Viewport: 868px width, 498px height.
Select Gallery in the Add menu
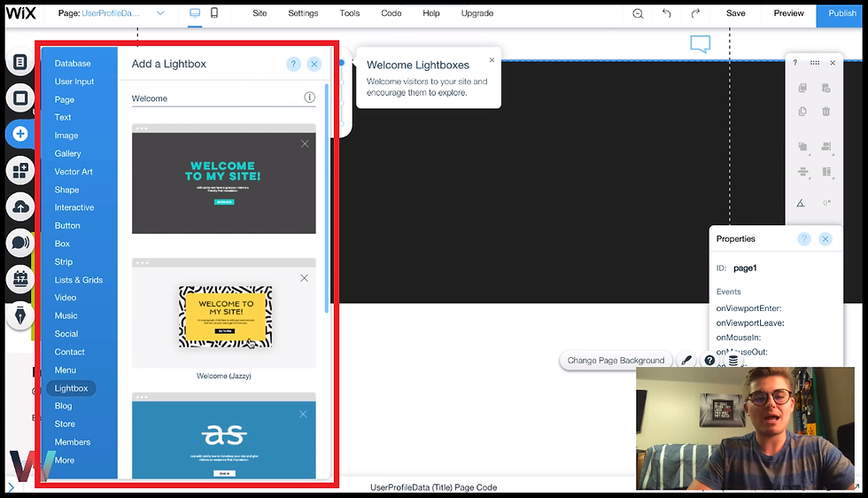[x=67, y=153]
